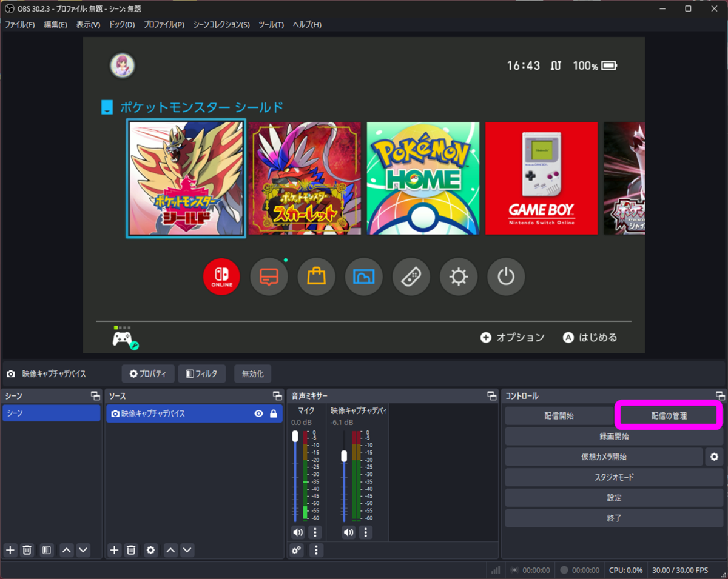
Task: Open 設定 in the controls panel
Action: click(x=614, y=498)
